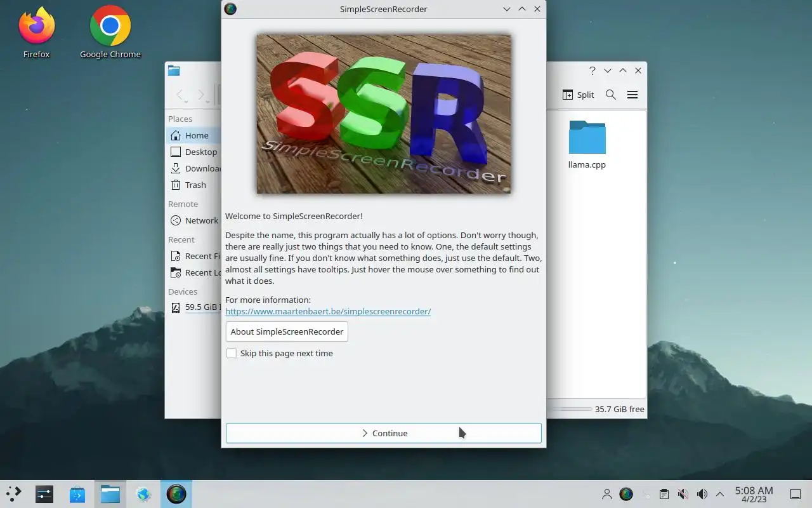812x508 pixels.
Task: Click the Split view button in Dolphin
Action: [578, 95]
